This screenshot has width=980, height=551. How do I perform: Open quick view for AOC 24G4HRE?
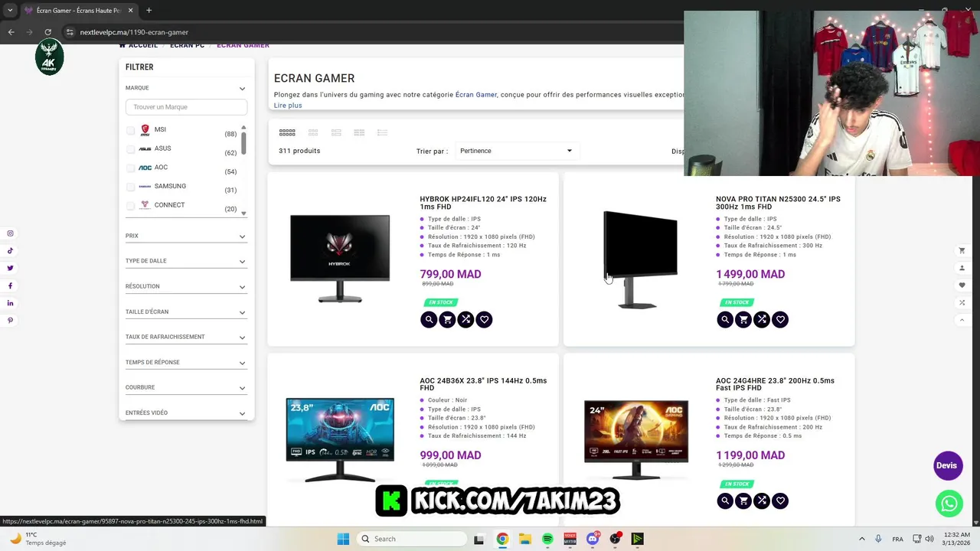pyautogui.click(x=725, y=500)
